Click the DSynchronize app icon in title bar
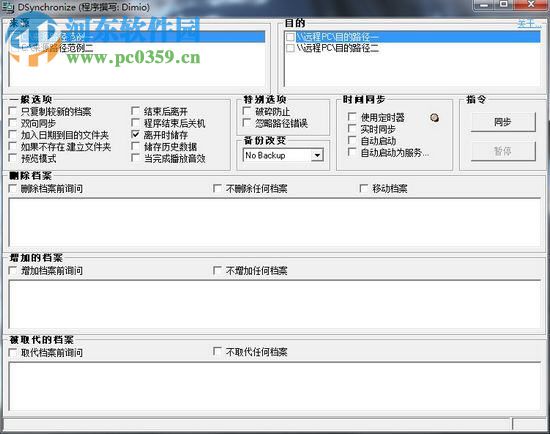Image resolution: width=550 pixels, height=434 pixels. (7, 8)
